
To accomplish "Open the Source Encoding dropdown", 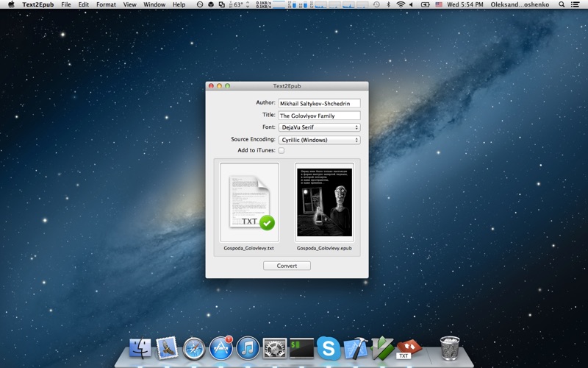I will 319,140.
